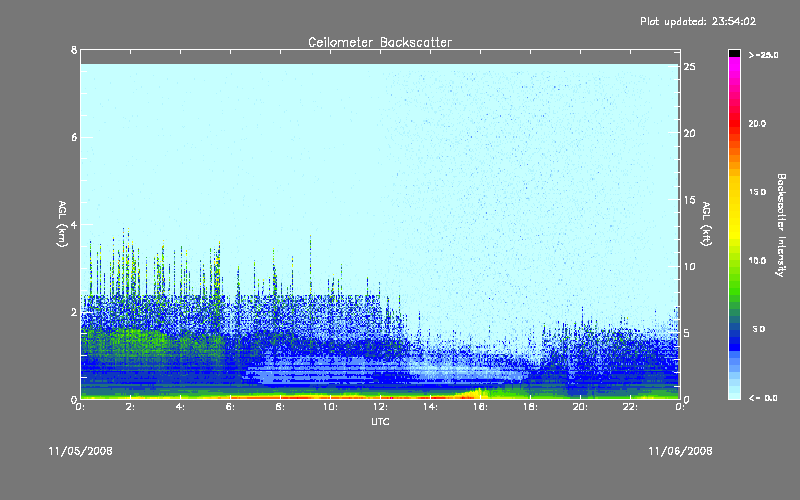Click the 8 tick on the km axis
Viewport: 800px width, 500px height.
pos(74,50)
